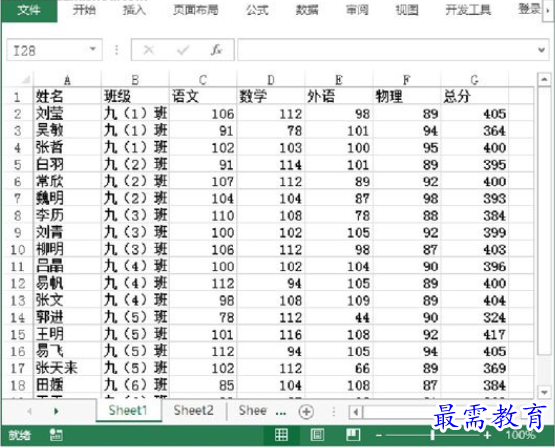Click inside the formula bar input
The width and height of the screenshot is (555, 448).
387,50
